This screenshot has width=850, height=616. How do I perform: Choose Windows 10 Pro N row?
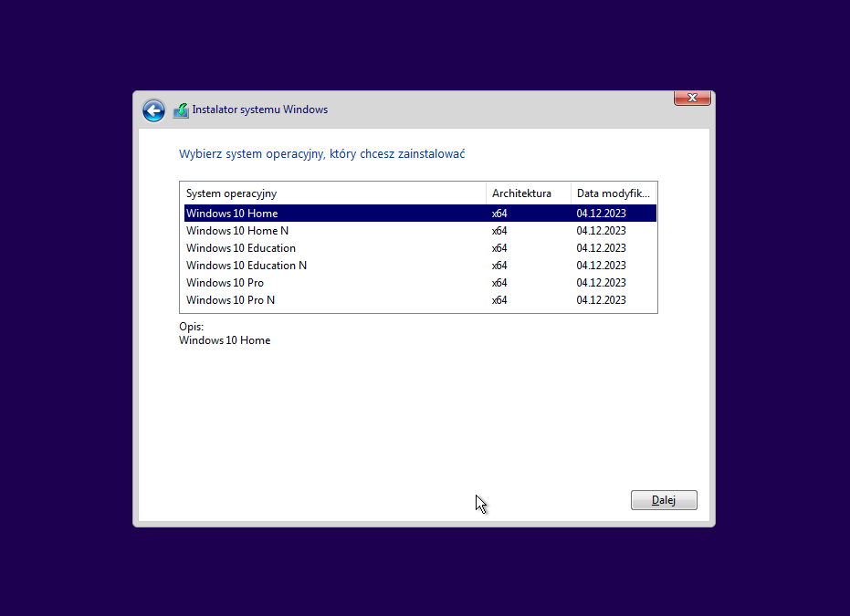[x=420, y=300]
